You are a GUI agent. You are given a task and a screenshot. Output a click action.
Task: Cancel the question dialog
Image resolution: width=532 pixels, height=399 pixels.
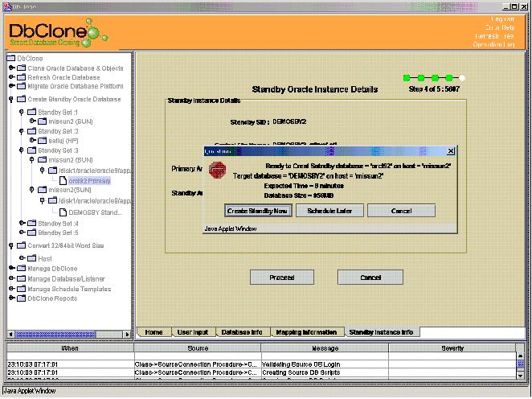click(401, 211)
